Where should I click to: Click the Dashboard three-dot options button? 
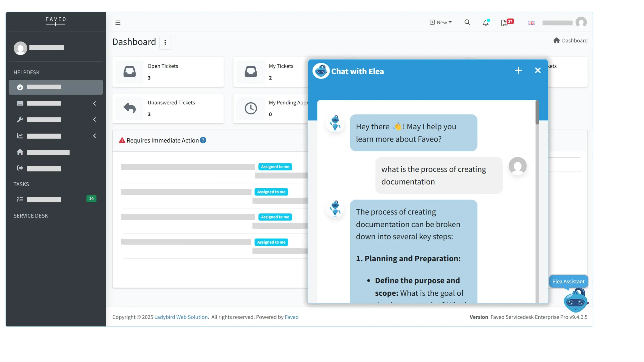tap(165, 42)
